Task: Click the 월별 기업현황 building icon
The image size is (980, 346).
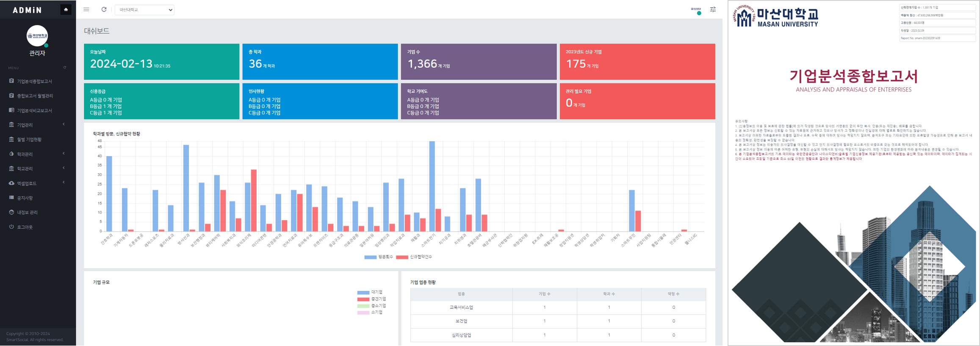Action: click(11, 139)
